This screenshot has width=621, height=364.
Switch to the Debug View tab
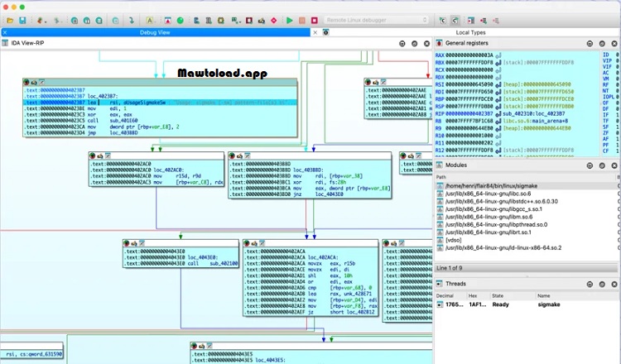coord(155,32)
